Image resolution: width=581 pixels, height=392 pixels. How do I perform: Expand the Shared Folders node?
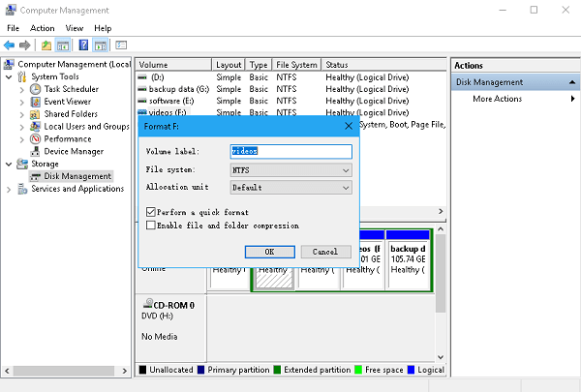(x=22, y=114)
